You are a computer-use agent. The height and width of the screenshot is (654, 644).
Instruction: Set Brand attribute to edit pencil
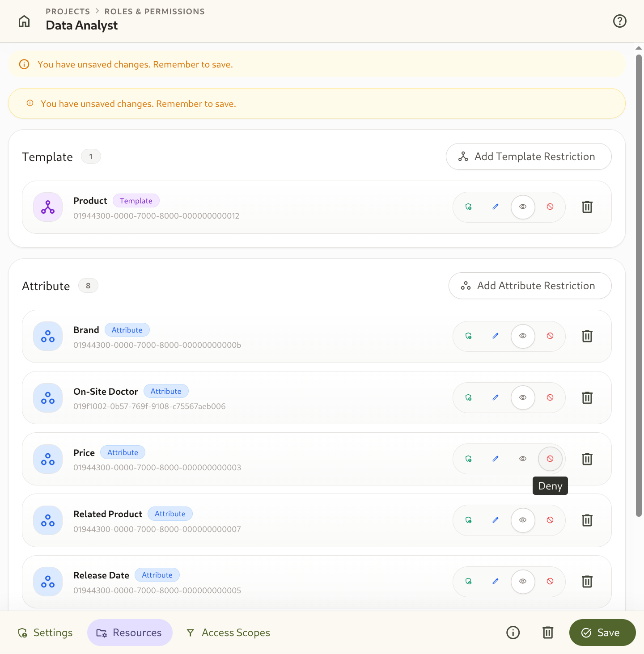tap(496, 336)
